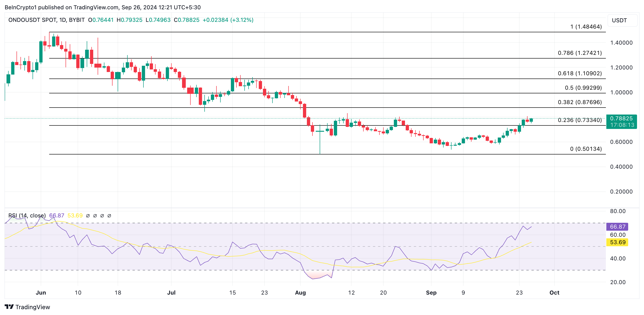
Task: Click the ONDOUSDT SPOT, 1D, BYBIT symbol title
Action: (46, 20)
